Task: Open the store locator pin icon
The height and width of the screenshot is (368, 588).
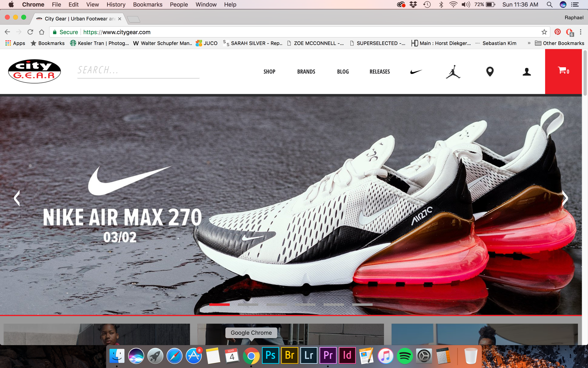Action: click(490, 72)
